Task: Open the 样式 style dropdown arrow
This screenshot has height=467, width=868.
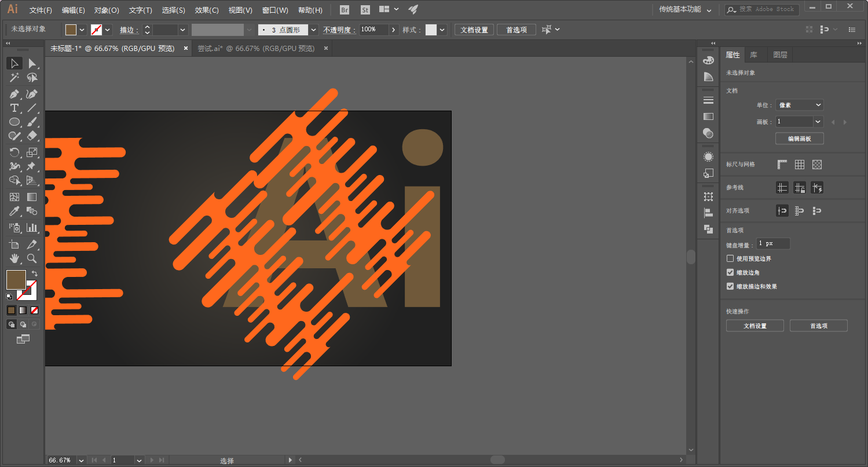Action: coord(442,30)
